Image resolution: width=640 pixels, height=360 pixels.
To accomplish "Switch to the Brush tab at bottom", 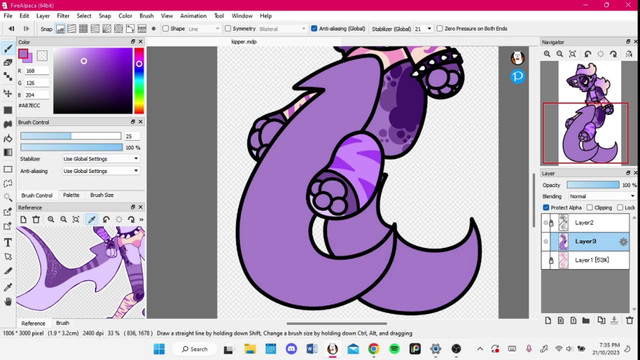I will click(62, 323).
